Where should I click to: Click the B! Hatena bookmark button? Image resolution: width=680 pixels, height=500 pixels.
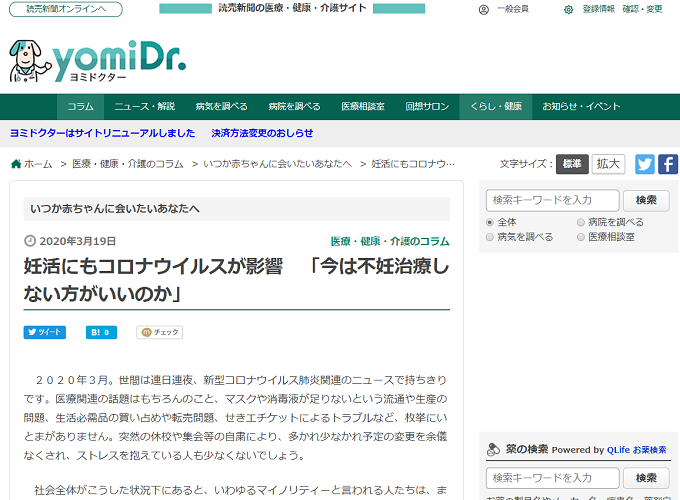pos(101,332)
